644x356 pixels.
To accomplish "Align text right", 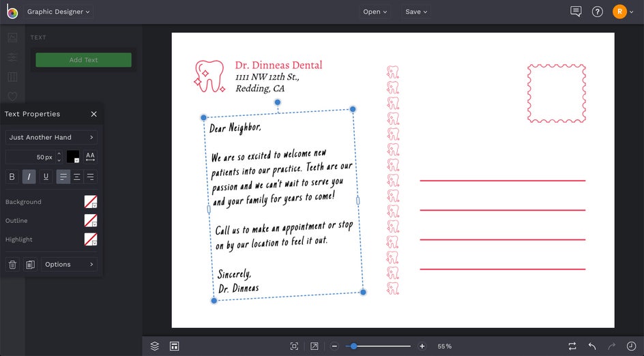I will coord(90,177).
